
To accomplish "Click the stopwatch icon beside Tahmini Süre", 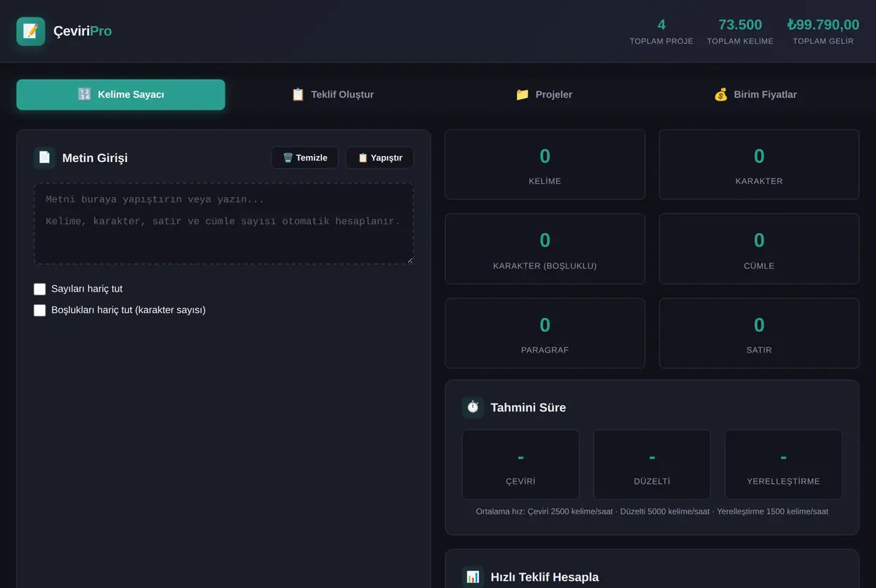I will click(x=473, y=407).
